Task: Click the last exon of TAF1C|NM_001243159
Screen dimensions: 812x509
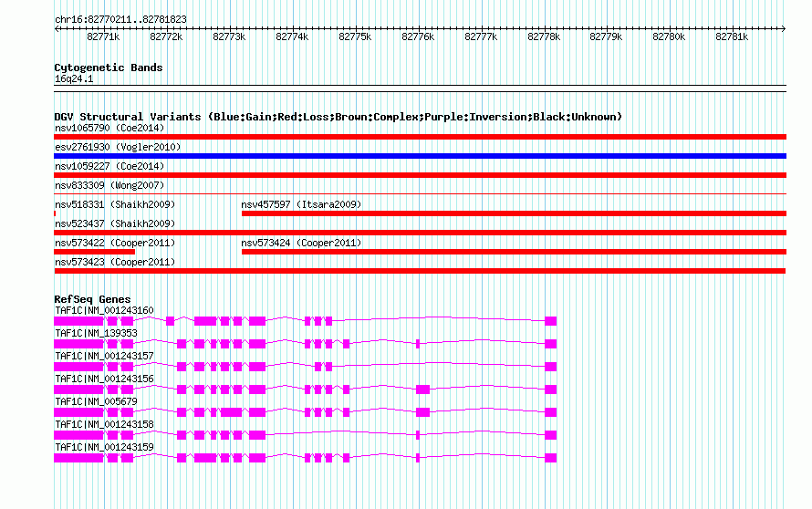Action: coord(550,458)
